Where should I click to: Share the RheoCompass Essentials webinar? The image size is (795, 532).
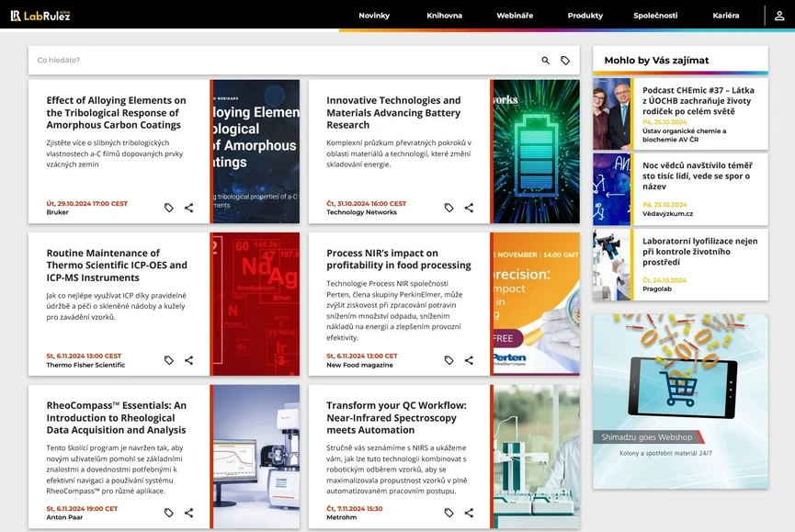click(x=188, y=513)
